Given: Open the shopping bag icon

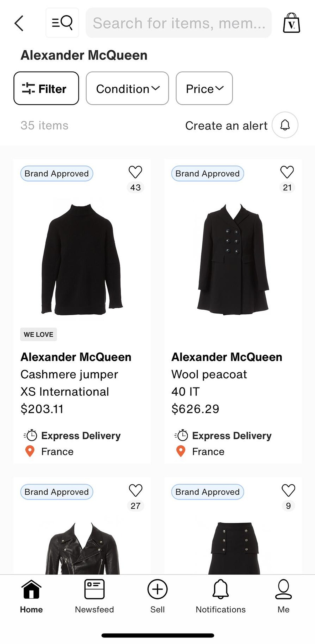Looking at the screenshot, I should point(291,23).
